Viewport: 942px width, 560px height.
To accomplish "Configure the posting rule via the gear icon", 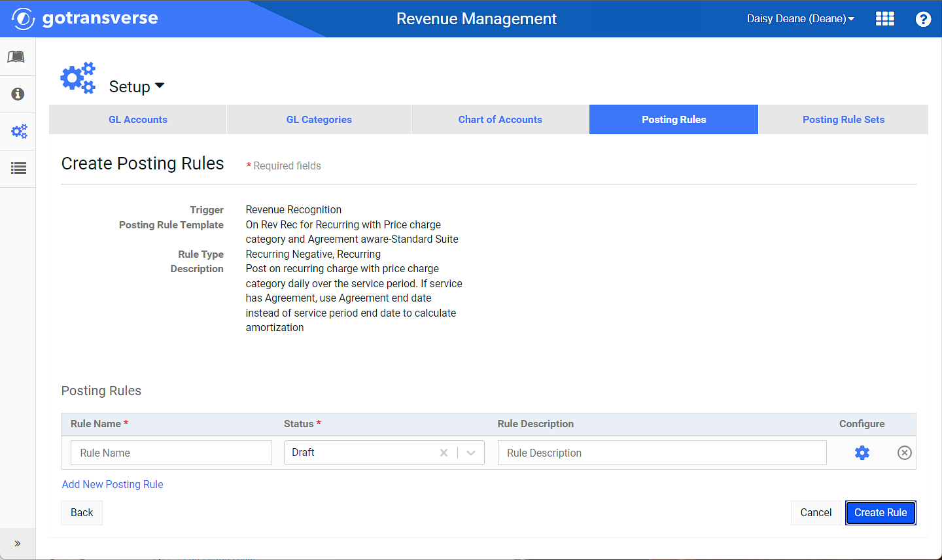I will (862, 453).
